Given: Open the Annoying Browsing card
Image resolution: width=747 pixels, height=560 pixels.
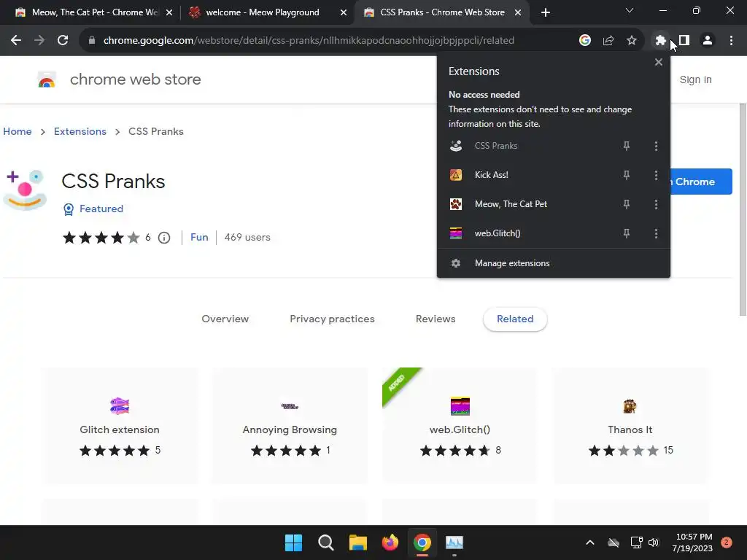Looking at the screenshot, I should coord(290,425).
